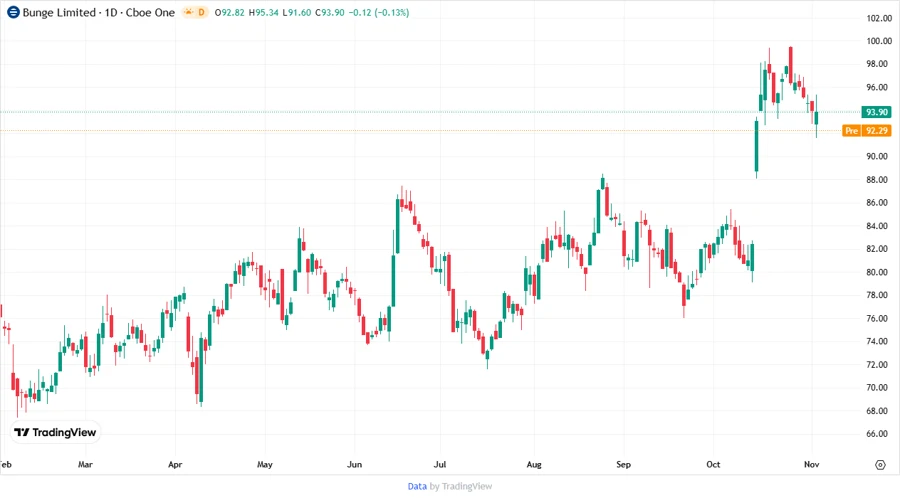Click the Apr label on time axis
Image resolution: width=900 pixels, height=498 pixels.
pyautogui.click(x=175, y=464)
